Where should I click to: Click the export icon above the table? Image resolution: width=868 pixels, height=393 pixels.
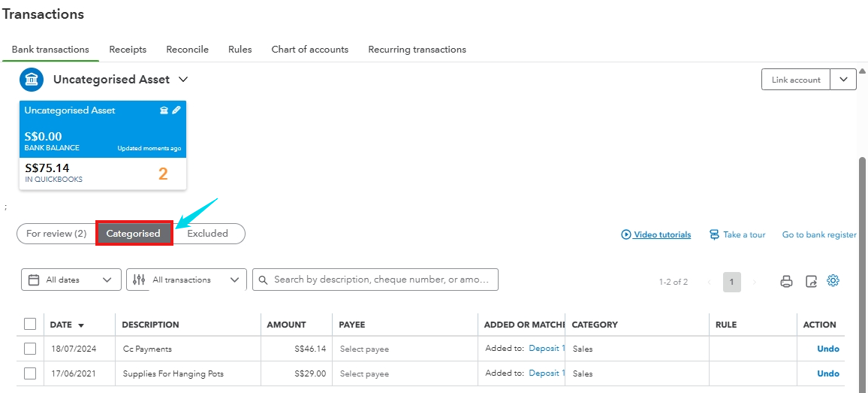tap(811, 282)
